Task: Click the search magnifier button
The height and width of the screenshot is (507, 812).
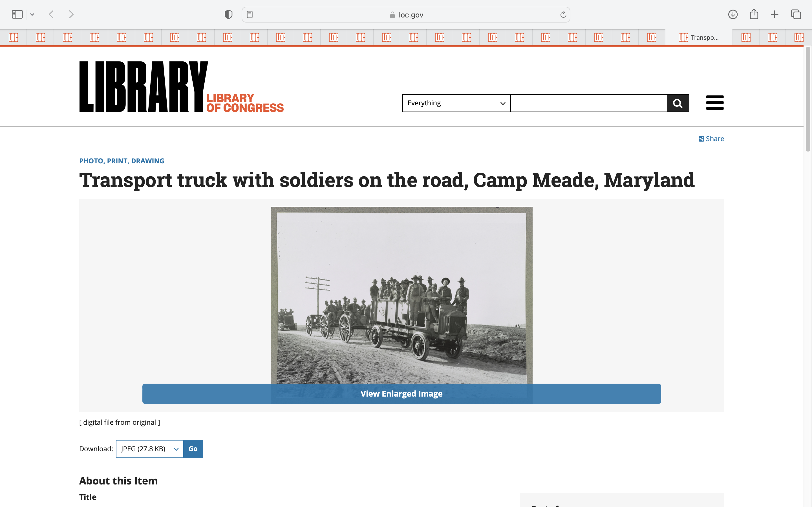Action: pyautogui.click(x=678, y=103)
